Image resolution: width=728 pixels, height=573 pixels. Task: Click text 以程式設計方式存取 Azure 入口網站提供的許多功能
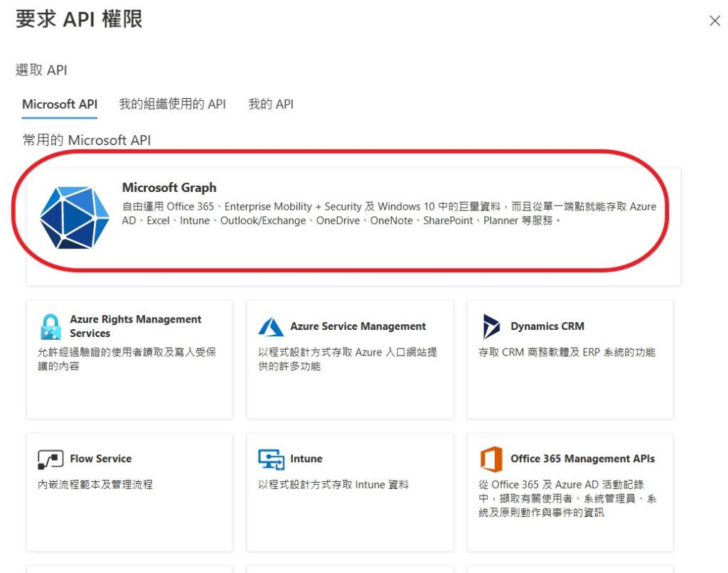(347, 359)
